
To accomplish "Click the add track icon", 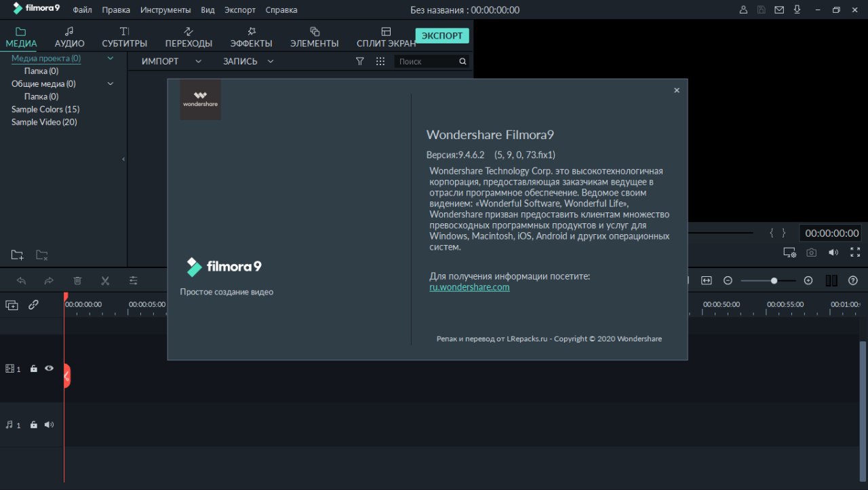I will [x=12, y=305].
